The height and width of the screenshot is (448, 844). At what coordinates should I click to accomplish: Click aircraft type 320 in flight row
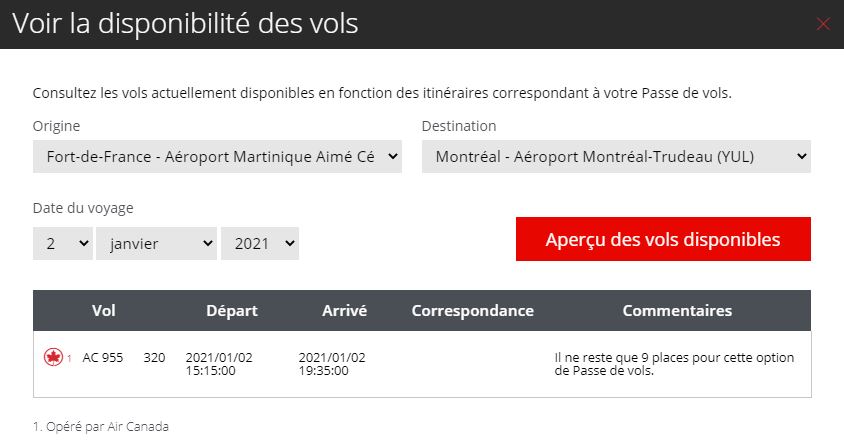point(154,357)
